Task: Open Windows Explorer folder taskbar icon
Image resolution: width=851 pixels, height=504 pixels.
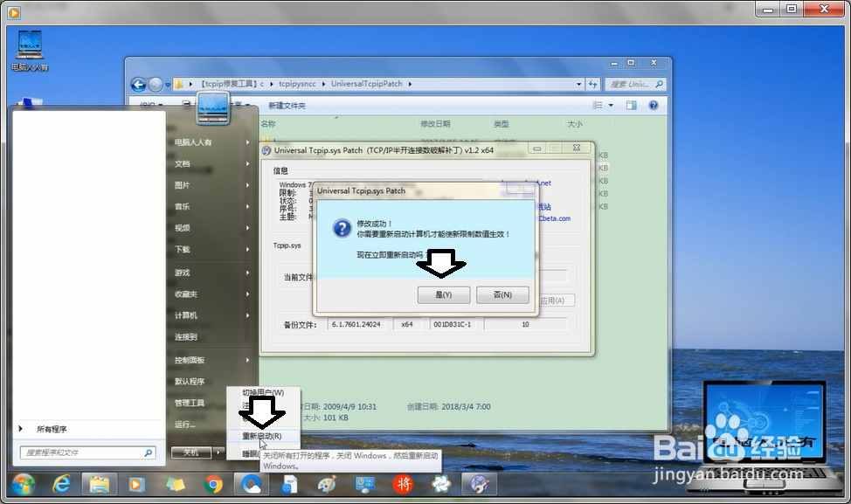Action: (100, 484)
